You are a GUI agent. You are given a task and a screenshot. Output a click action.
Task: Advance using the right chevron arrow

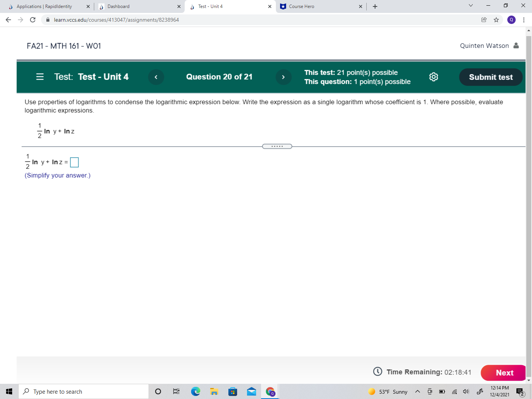[x=283, y=77]
